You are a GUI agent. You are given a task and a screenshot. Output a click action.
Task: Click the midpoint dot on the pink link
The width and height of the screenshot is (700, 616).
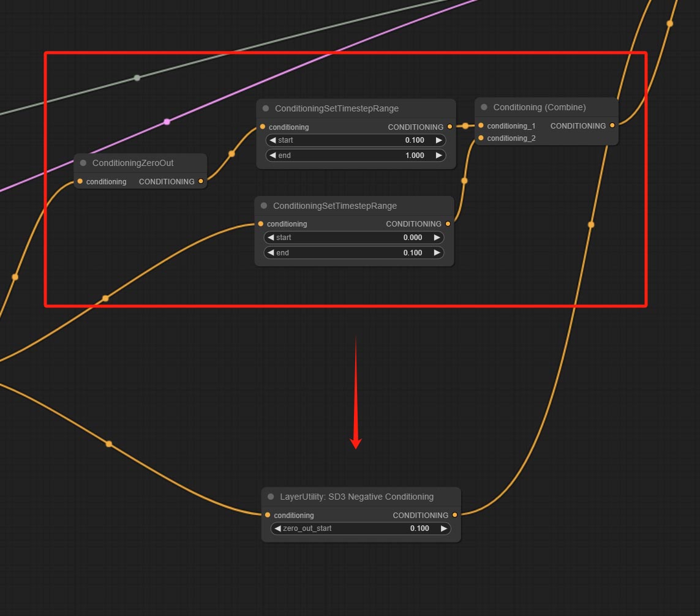point(167,122)
